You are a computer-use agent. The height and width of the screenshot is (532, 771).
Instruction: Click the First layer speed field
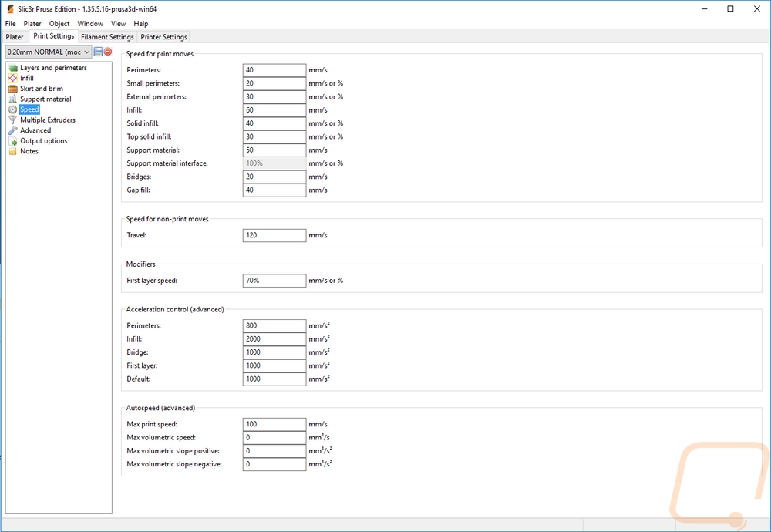(x=274, y=280)
